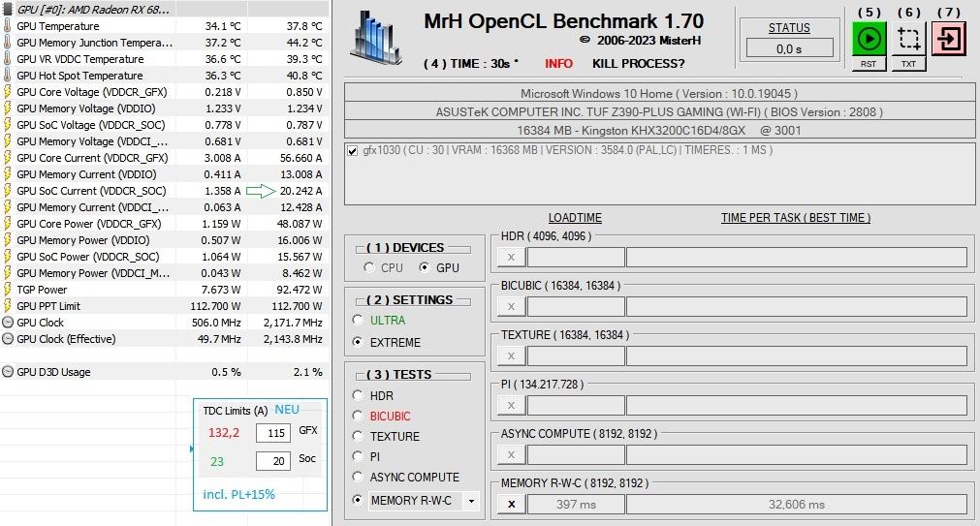Image resolution: width=980 pixels, height=526 pixels.
Task: Click the RST button under the play icon
Action: point(869,64)
